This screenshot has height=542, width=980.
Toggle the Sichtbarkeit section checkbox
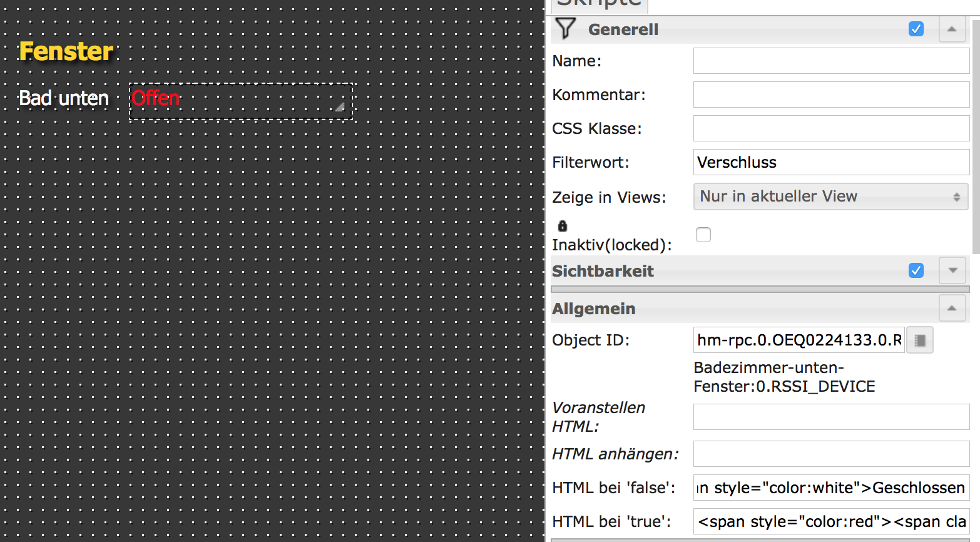(x=916, y=270)
